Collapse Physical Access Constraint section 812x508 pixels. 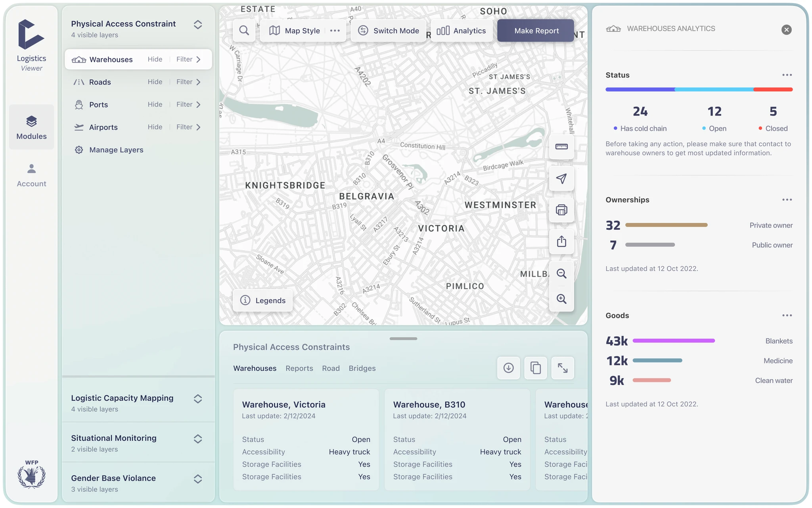(x=198, y=25)
